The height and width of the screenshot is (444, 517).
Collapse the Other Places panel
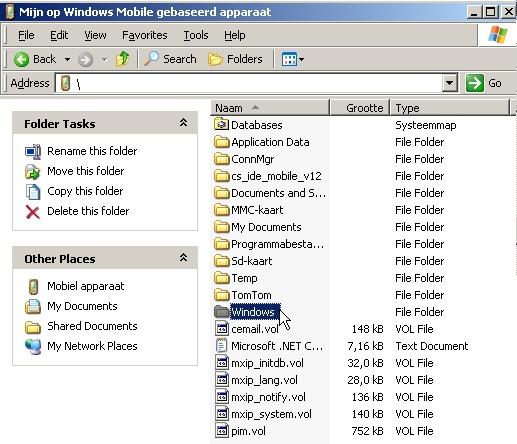pos(183,257)
